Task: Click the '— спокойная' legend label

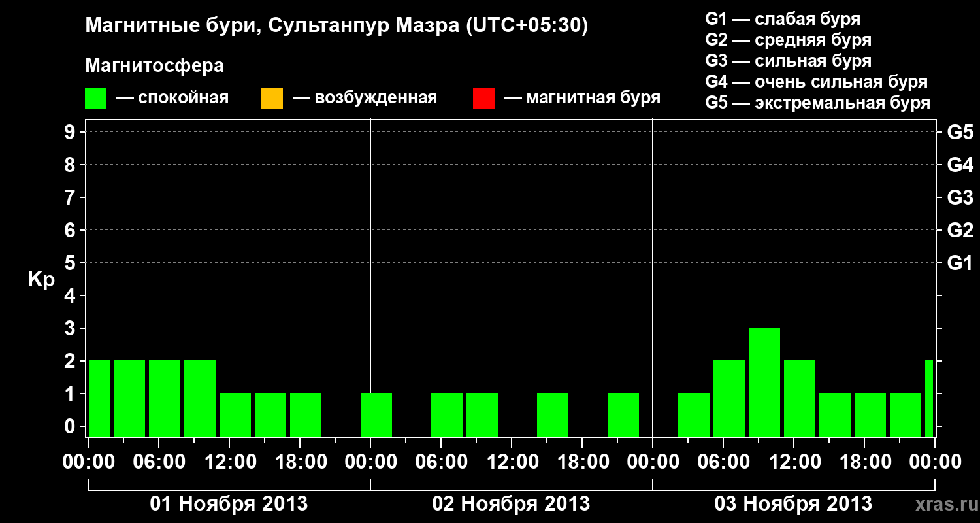Action: tap(172, 98)
